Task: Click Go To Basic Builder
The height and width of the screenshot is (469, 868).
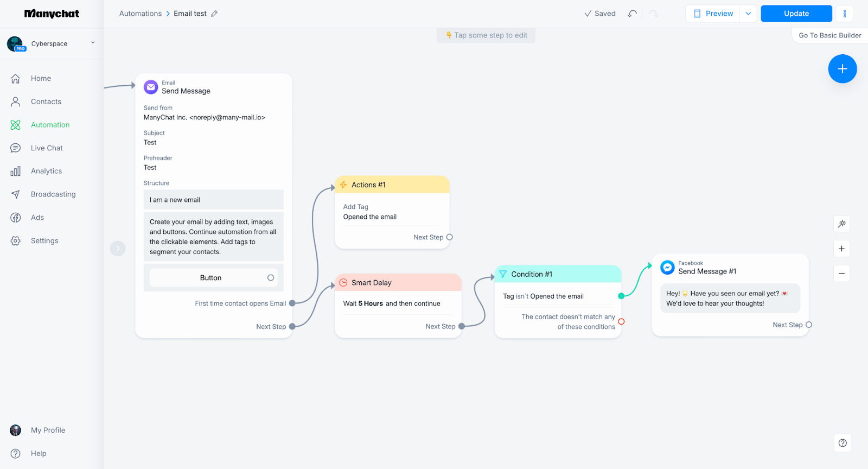Action: pos(829,35)
